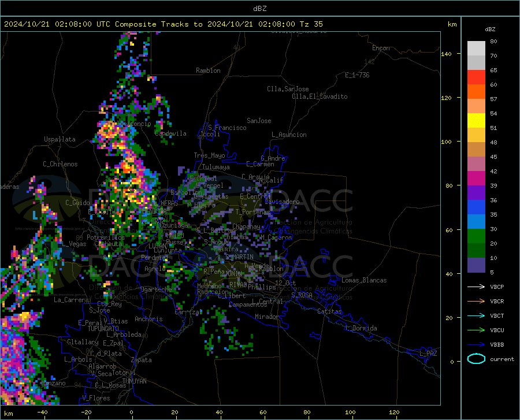Click the S_MARTIN place label
520x420 pixels.
239,257
